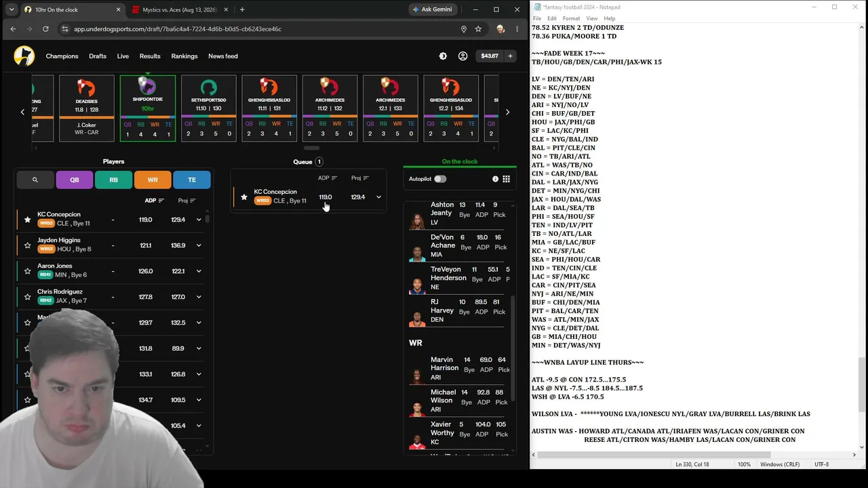Open the Results page
Screen dimensions: 868x488
tap(150, 56)
